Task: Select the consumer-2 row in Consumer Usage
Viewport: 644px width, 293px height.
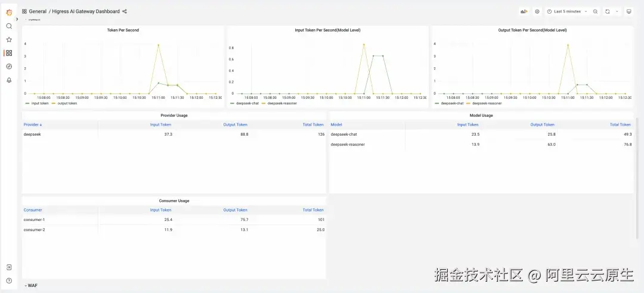Action: tap(174, 230)
